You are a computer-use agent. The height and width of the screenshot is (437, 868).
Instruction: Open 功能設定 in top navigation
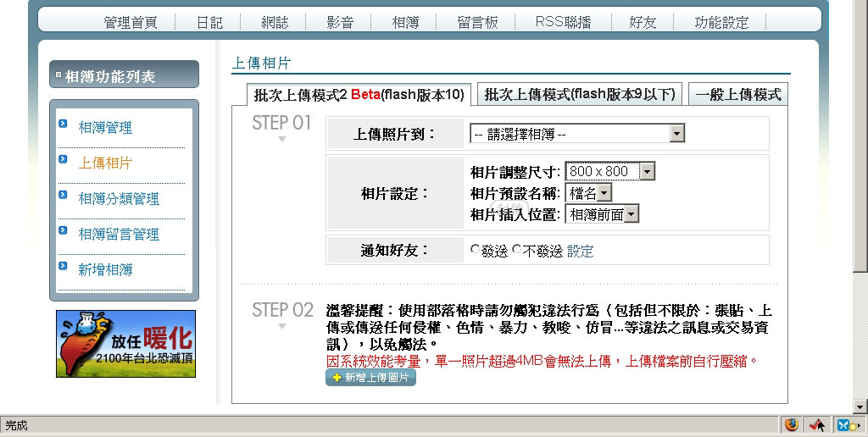click(721, 23)
